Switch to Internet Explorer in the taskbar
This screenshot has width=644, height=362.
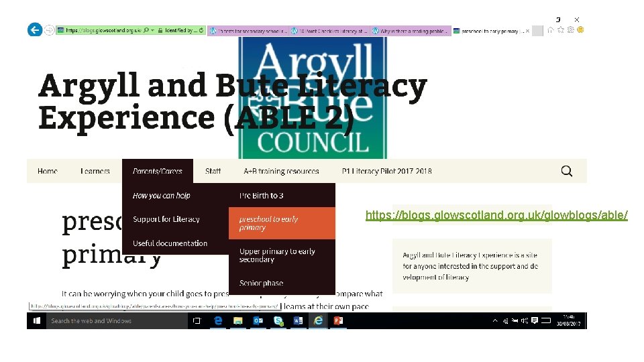[x=318, y=321]
